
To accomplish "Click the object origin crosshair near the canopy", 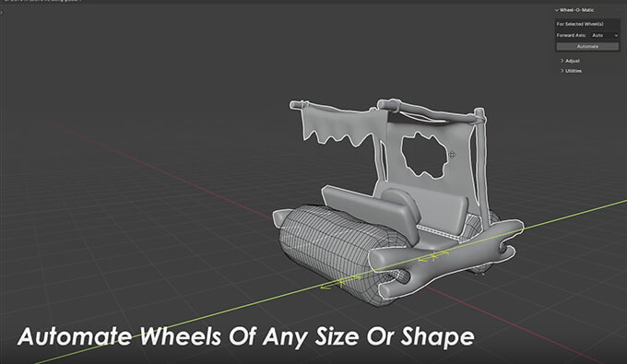I will (452, 155).
